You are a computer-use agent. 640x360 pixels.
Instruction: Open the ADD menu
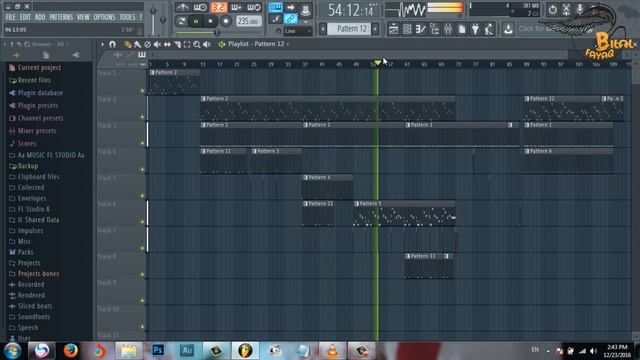tap(40, 17)
